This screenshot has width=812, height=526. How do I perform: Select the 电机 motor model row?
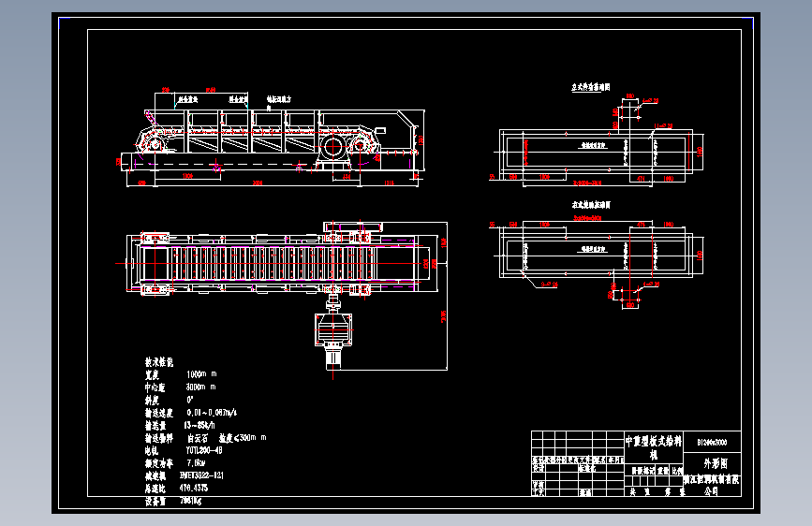click(184, 450)
